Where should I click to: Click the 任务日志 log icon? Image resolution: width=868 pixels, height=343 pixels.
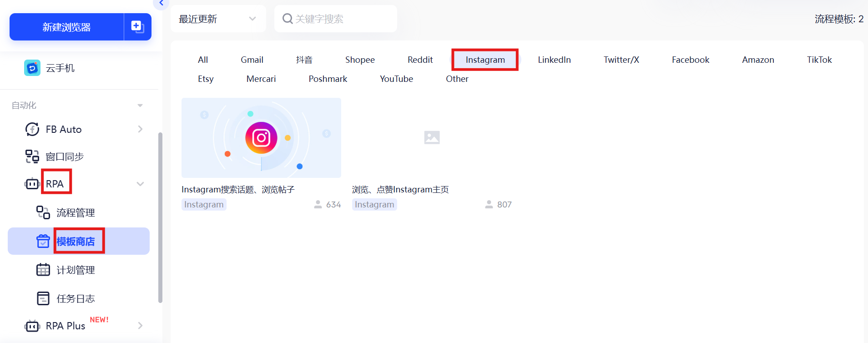pos(43,298)
